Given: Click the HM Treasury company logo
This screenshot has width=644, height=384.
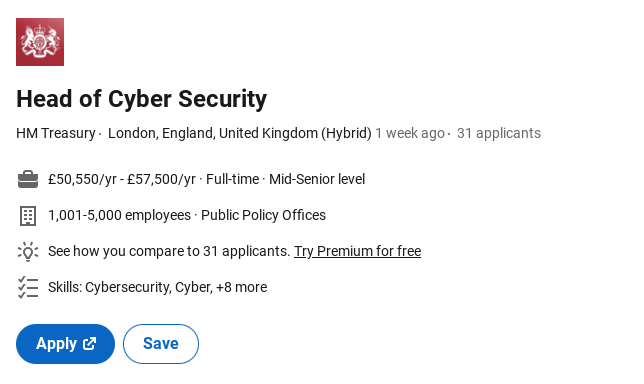Looking at the screenshot, I should (x=40, y=42).
